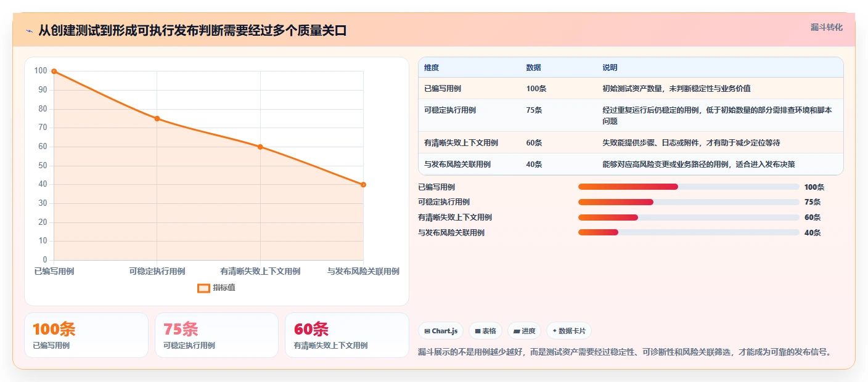Viewport: 868px width, 382px height.
Task: Click the chart data point at 75
Action: (x=157, y=118)
